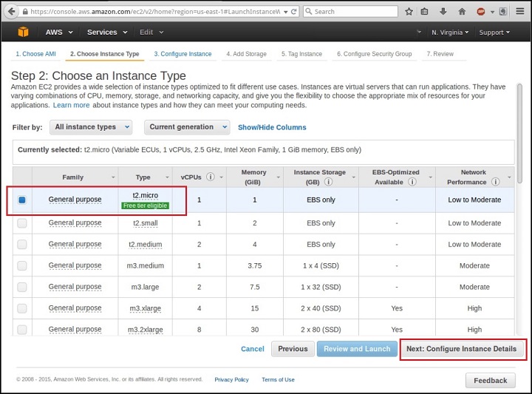Click the browser home icon
This screenshot has height=394, width=532.
coord(462,12)
